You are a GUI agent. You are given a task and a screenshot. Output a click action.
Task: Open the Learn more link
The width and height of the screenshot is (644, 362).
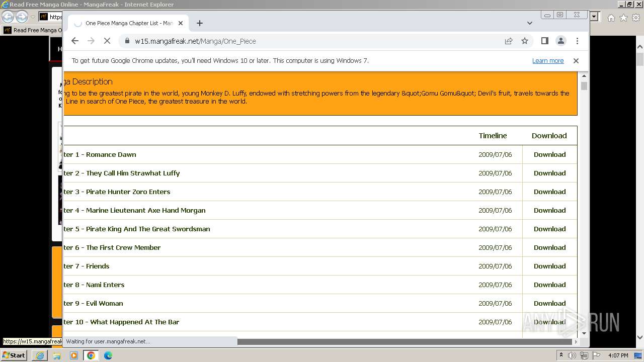548,61
